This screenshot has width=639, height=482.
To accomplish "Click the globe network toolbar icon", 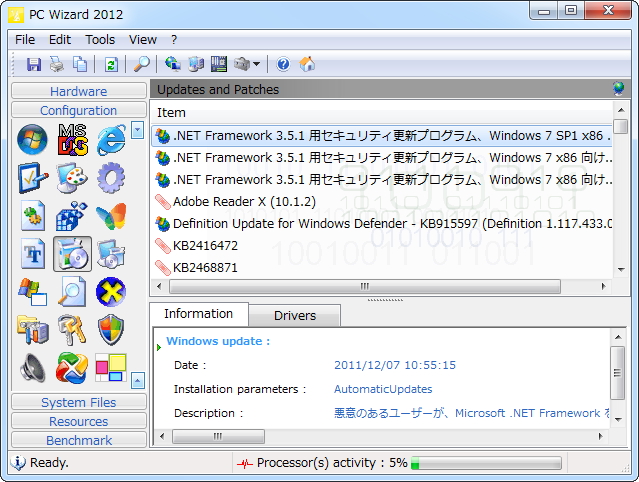I will (x=173, y=64).
